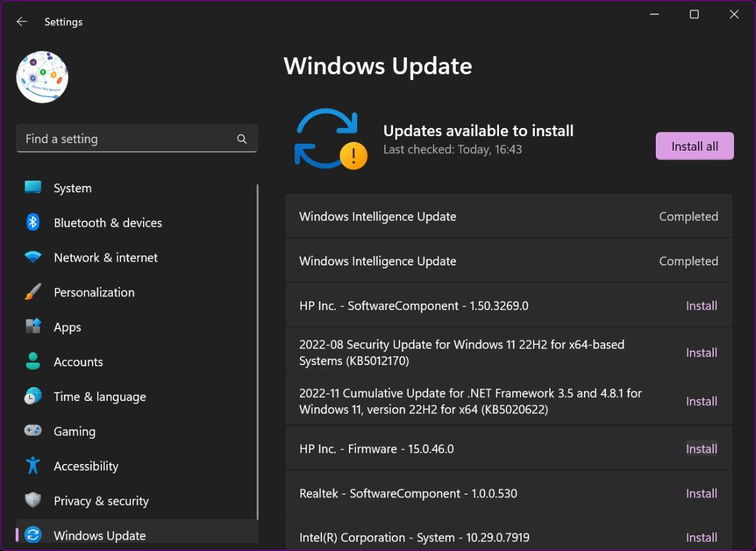Open the Apps settings section
Screen dimensions: 756x551
click(x=33, y=327)
